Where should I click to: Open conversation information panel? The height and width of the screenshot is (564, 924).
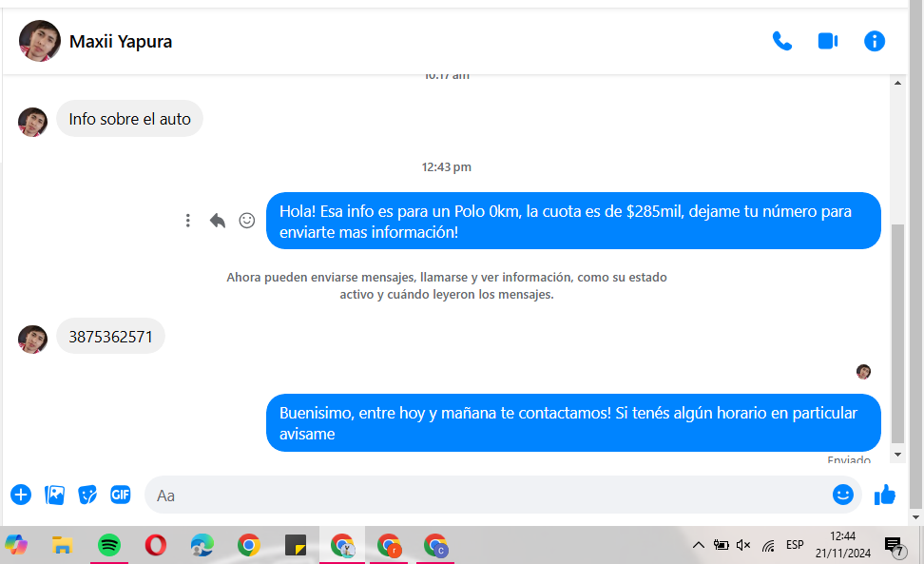pos(874,41)
